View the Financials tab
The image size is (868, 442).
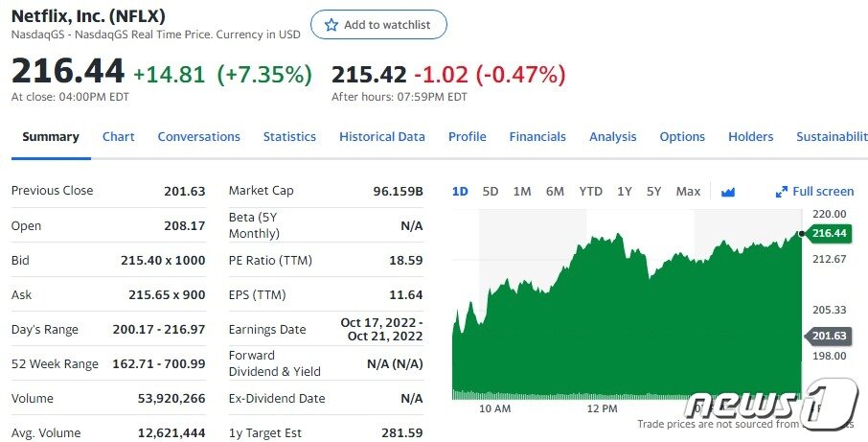pos(537,137)
